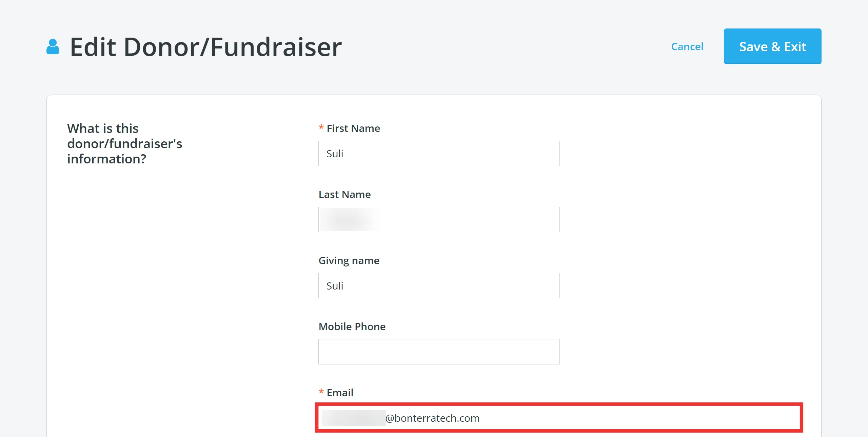The width and height of the screenshot is (868, 437).
Task: Select the @bonterratech.com email text
Action: pos(432,418)
